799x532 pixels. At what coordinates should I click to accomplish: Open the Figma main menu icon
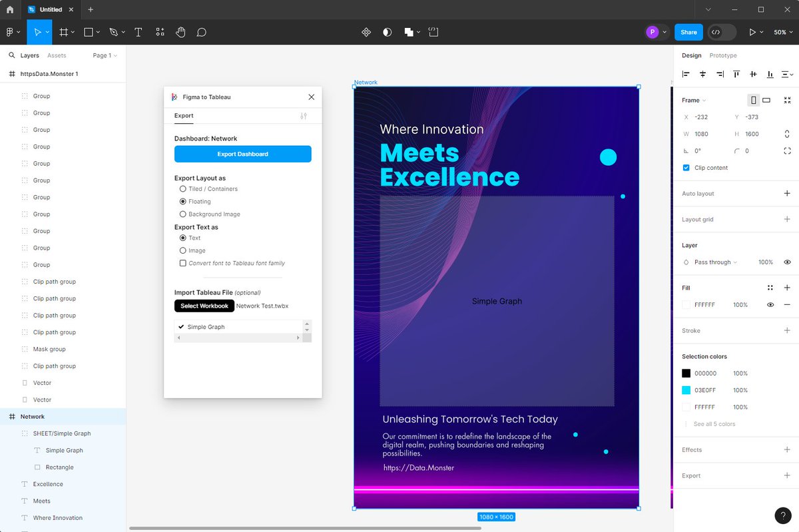click(x=10, y=32)
